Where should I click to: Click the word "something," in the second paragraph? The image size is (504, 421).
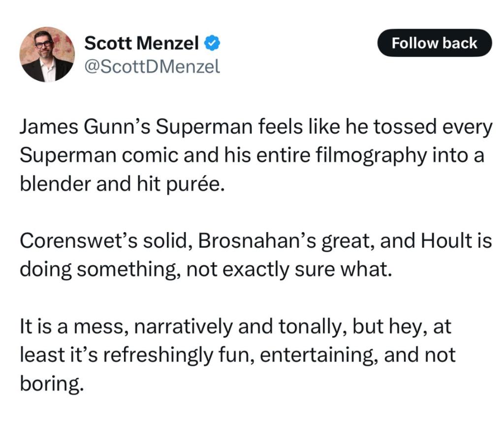click(x=128, y=271)
